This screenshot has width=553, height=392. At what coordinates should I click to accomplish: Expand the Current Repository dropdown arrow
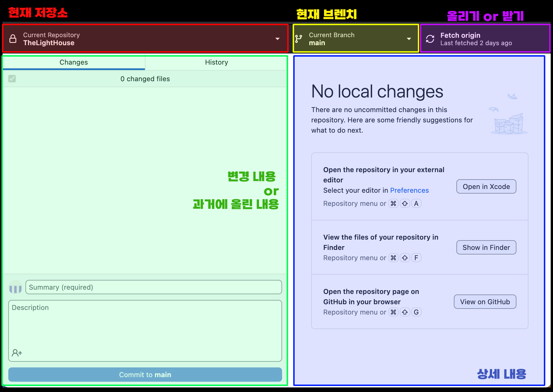(277, 39)
